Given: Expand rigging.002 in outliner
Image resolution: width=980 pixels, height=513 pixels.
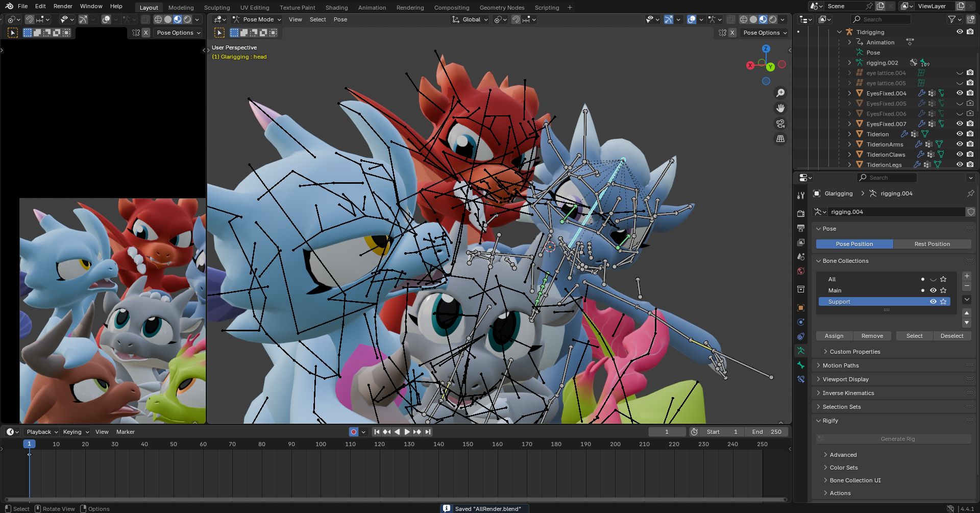Looking at the screenshot, I should 849,63.
